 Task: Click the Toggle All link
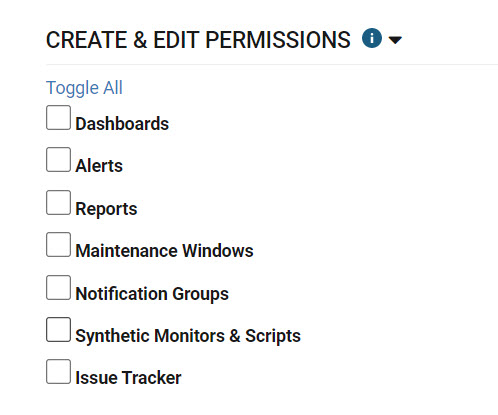84,88
